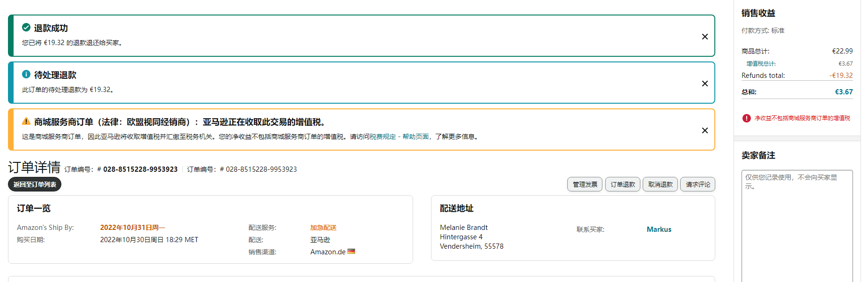The image size is (868, 282).
Task: Close the 待处理退款 notification banner
Action: [x=705, y=84]
